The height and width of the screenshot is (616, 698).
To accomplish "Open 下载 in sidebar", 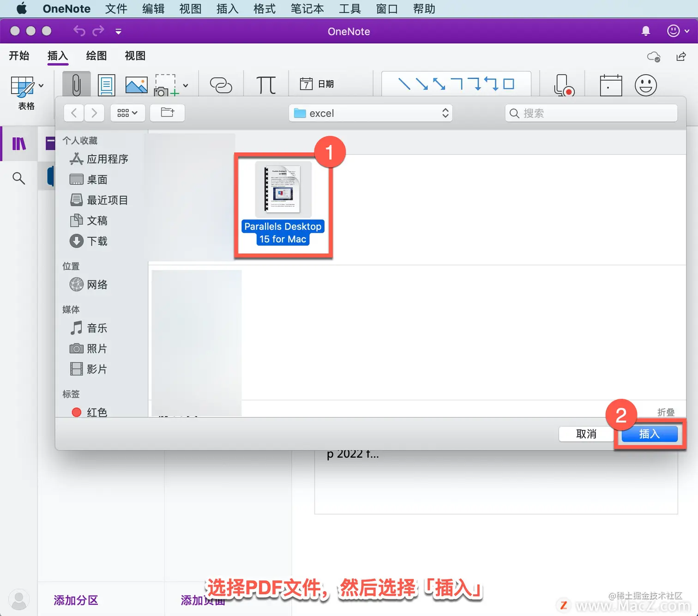I will click(89, 241).
